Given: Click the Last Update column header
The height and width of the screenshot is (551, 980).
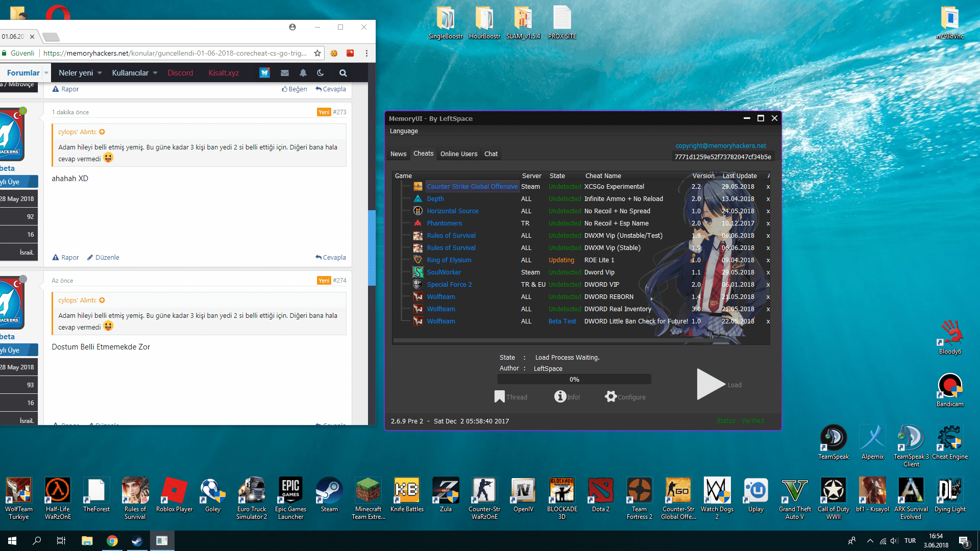Looking at the screenshot, I should pos(740,176).
